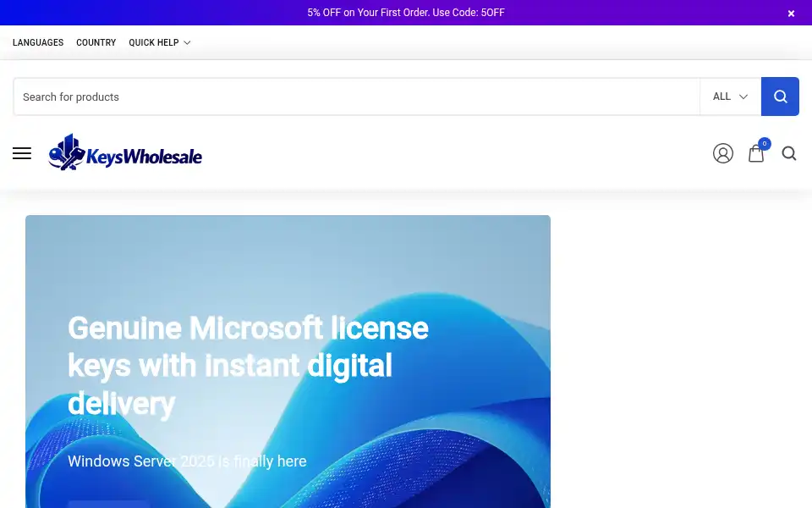
Task: Dismiss the 5% OFF promo banner
Action: [791, 14]
